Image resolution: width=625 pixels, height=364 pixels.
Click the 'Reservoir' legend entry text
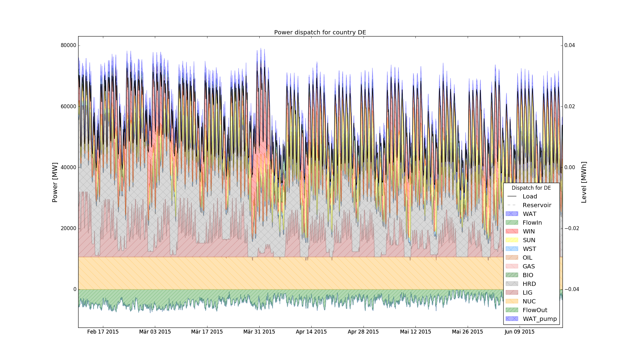click(537, 205)
